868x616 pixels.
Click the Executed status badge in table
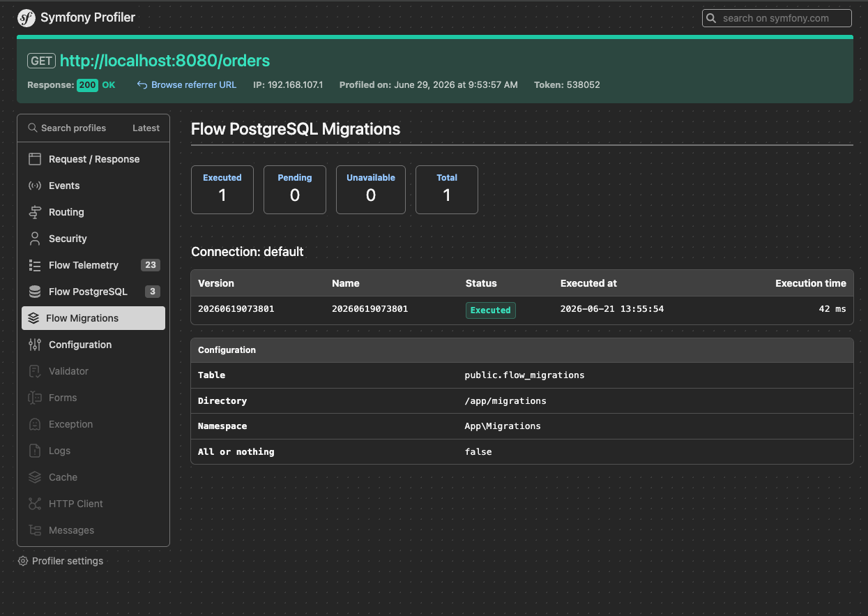click(x=491, y=310)
